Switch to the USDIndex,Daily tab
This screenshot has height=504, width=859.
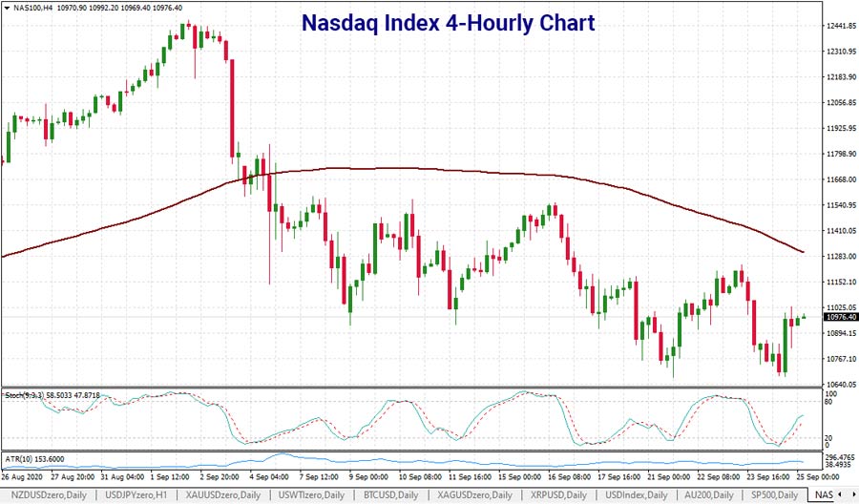click(x=636, y=495)
